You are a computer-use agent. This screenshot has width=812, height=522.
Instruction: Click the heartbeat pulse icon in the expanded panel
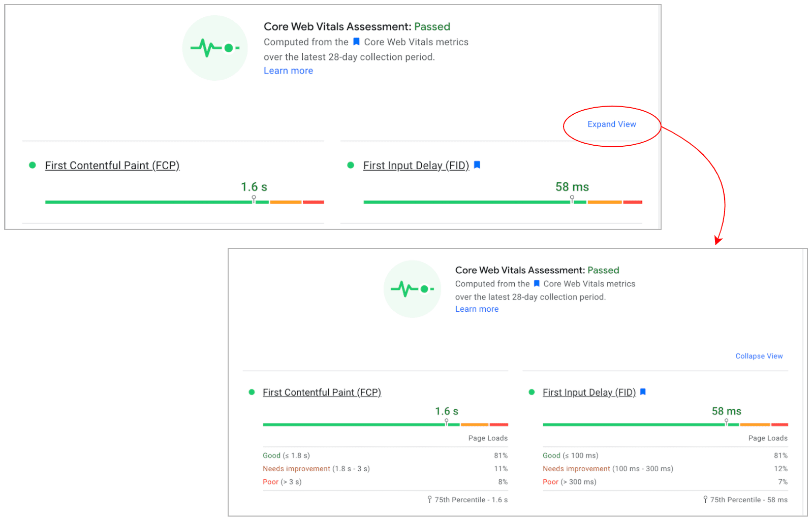(412, 289)
